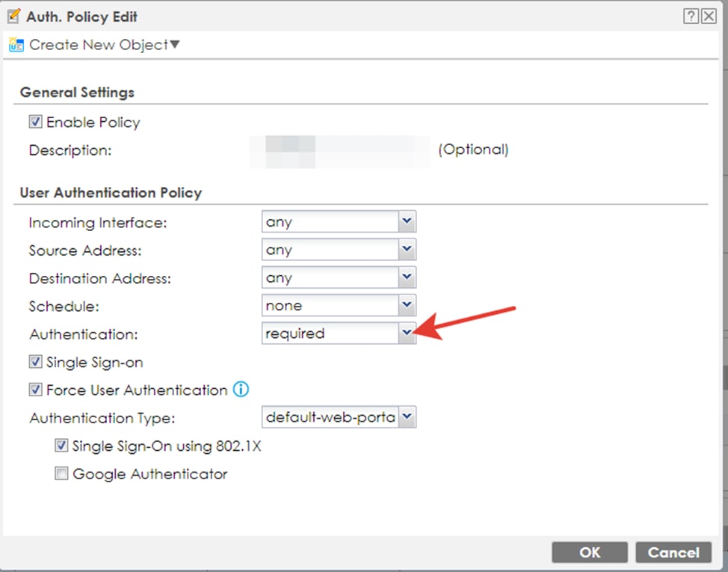Enable the Google Authenticator checkbox
The height and width of the screenshot is (572, 728).
pyautogui.click(x=61, y=473)
